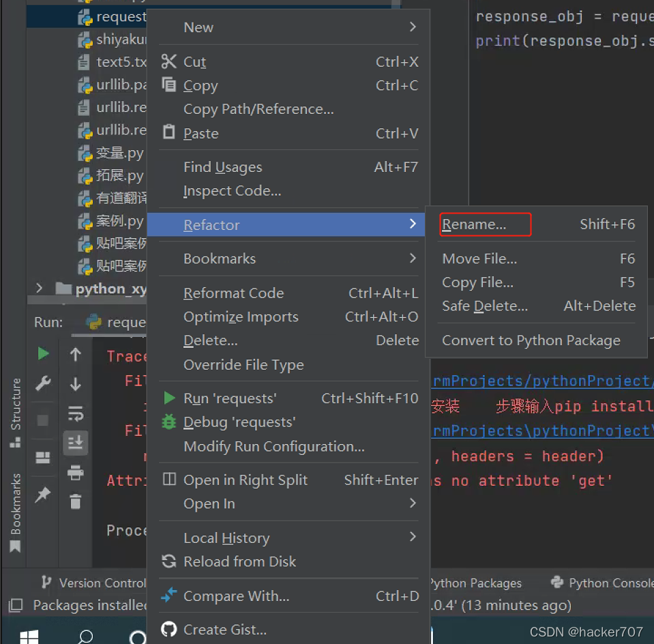The height and width of the screenshot is (644, 654).
Task: Click the Up stack trace arrow
Action: coord(76,355)
